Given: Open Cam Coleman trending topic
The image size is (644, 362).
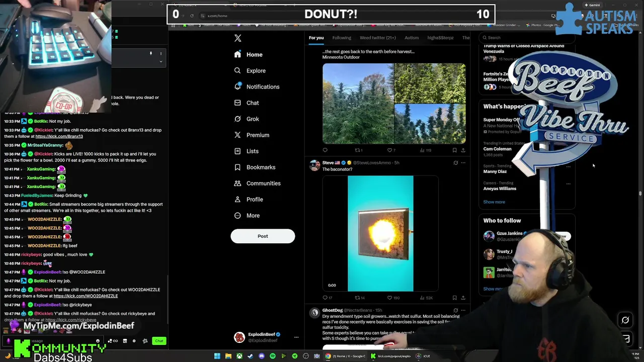Looking at the screenshot, I should [498, 149].
